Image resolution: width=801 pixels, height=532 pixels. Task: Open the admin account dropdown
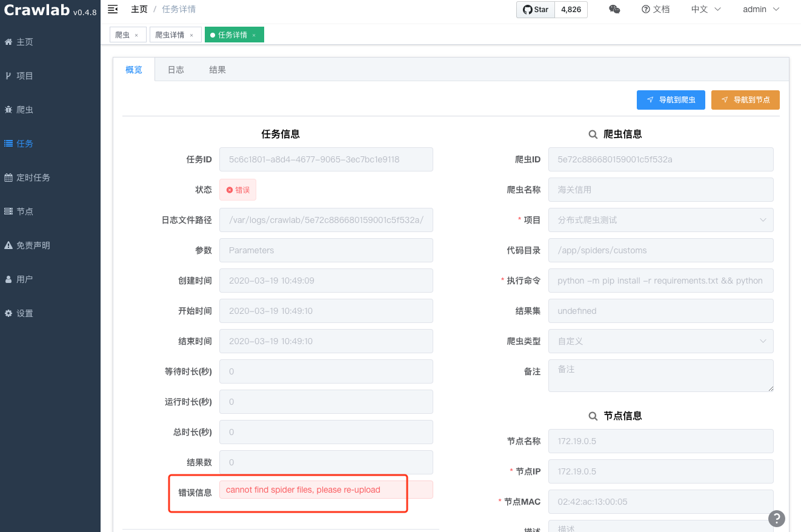click(759, 10)
